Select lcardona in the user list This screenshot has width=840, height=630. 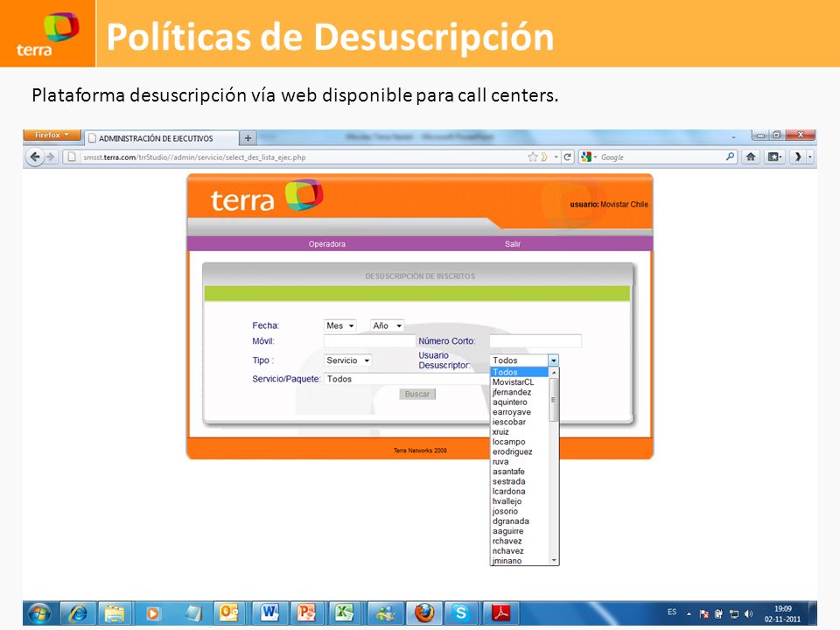[520, 491]
